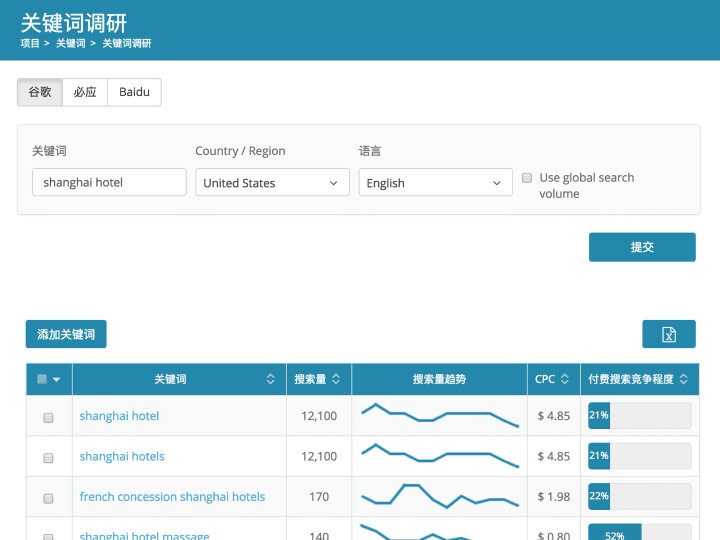Switch to the 谷歌 tab
Image resolution: width=720 pixels, height=540 pixels.
[x=40, y=92]
